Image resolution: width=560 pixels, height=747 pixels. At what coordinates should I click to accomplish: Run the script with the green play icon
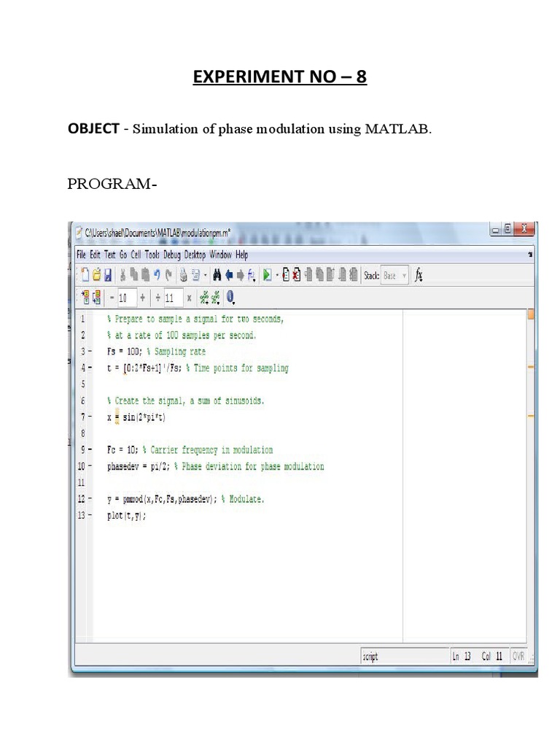(x=267, y=275)
